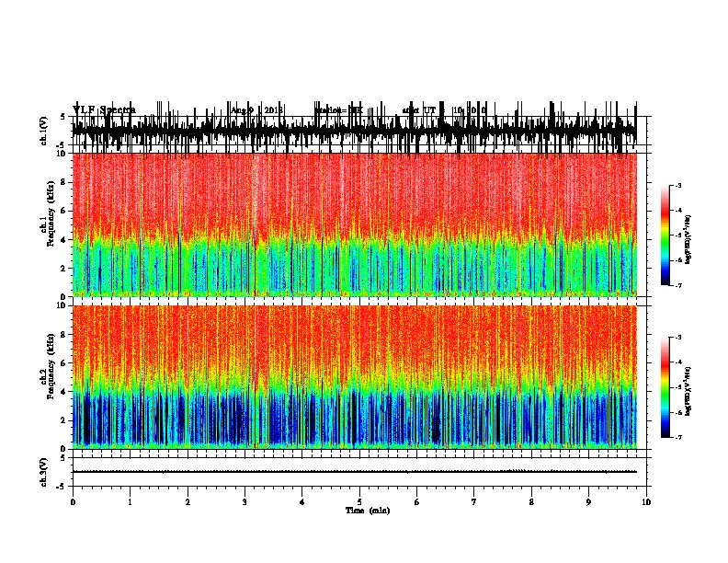The image size is (728, 563).
Task: Click the "Time (min)" x-axis label
Action: click(x=368, y=511)
